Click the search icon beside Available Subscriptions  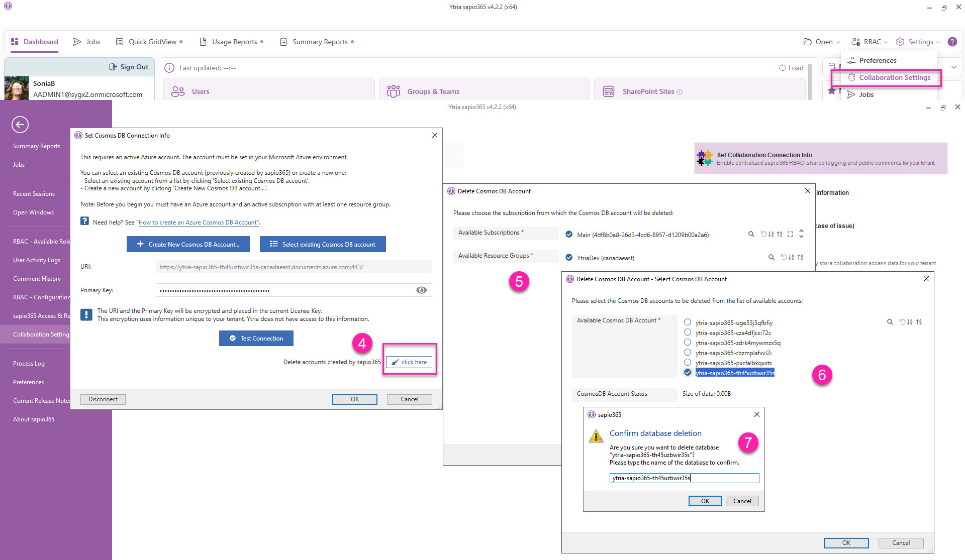tap(751, 235)
